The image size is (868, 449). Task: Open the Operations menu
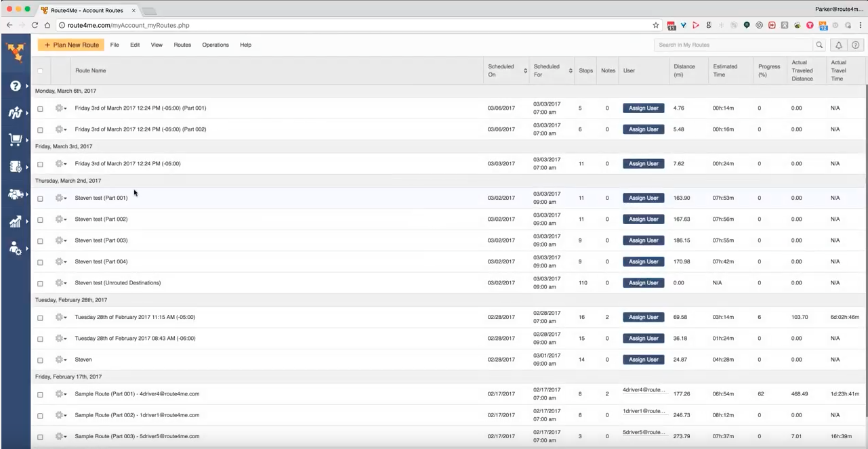(215, 45)
